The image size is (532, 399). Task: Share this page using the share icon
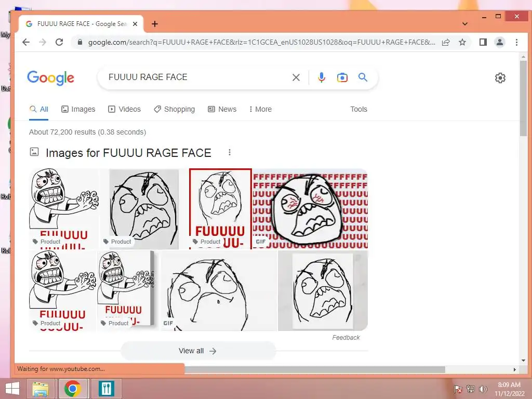coord(446,42)
